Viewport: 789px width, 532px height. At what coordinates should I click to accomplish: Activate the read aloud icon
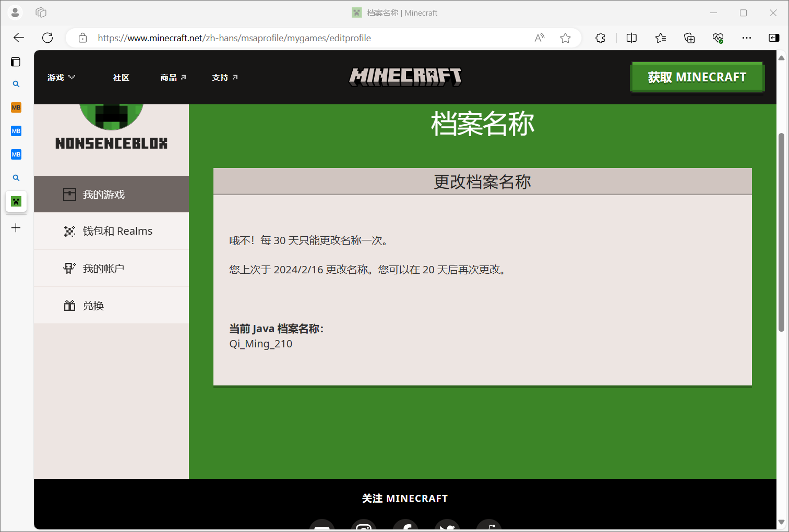tap(540, 38)
